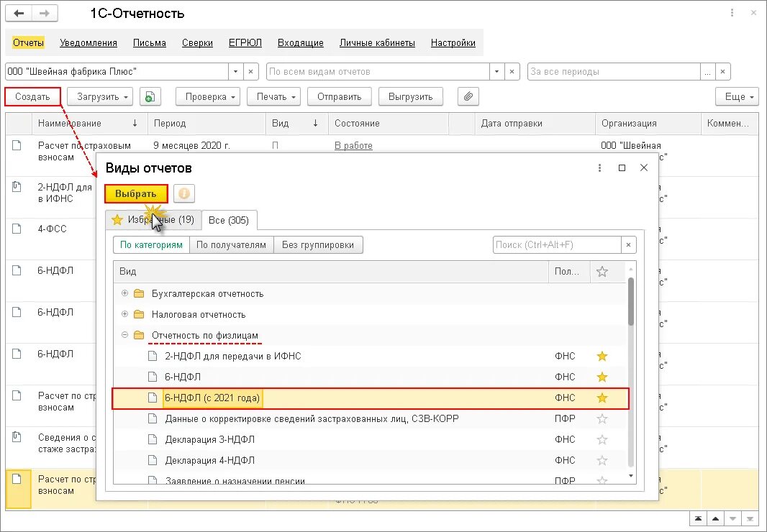This screenshot has height=532, width=767.
Task: Clear the search field in the dialog
Action: pos(629,245)
